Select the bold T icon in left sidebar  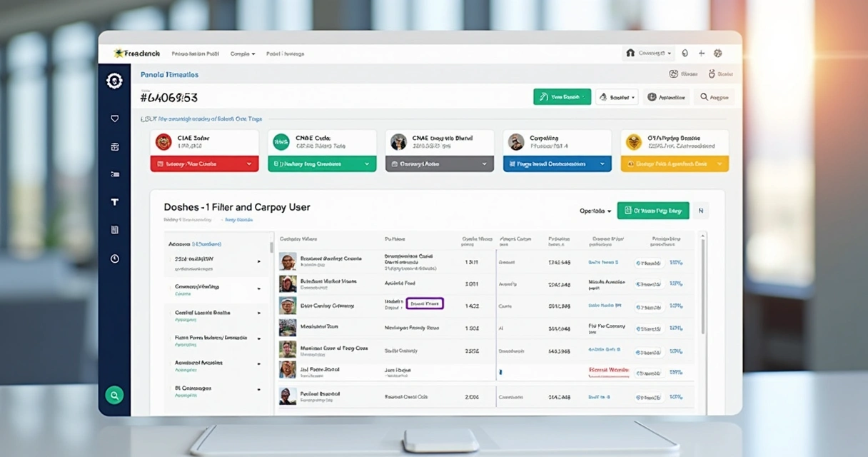pyautogui.click(x=114, y=203)
